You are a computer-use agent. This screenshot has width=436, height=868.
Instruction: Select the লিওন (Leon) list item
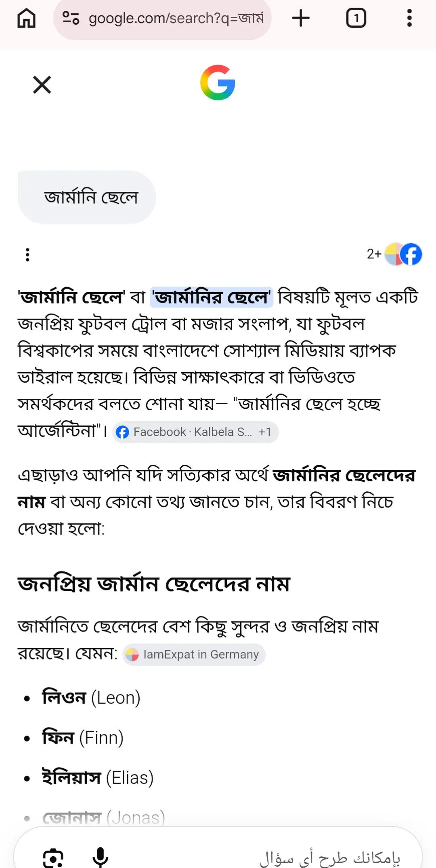click(91, 698)
